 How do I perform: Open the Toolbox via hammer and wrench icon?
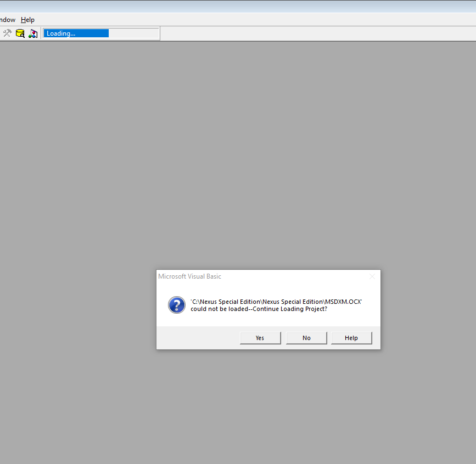click(7, 33)
